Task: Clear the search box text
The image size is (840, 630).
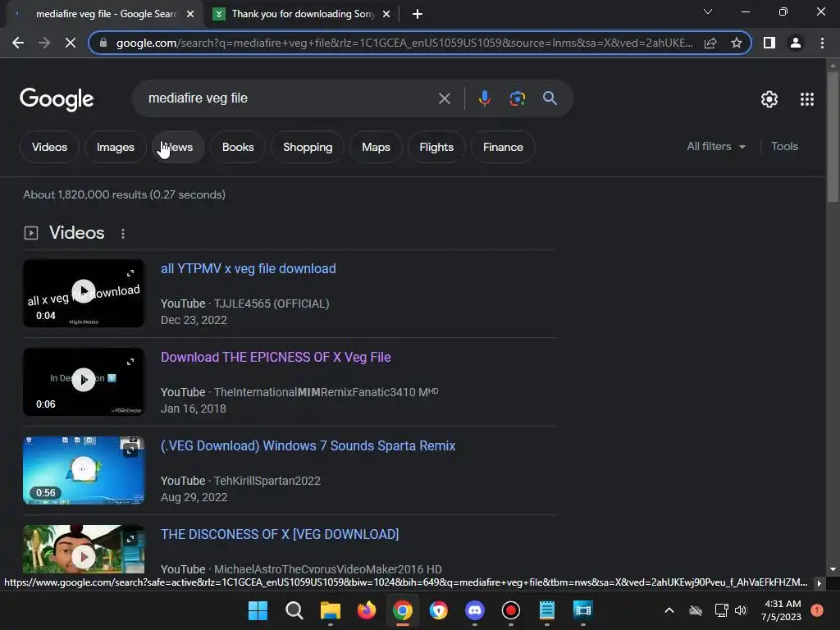Action: [444, 98]
